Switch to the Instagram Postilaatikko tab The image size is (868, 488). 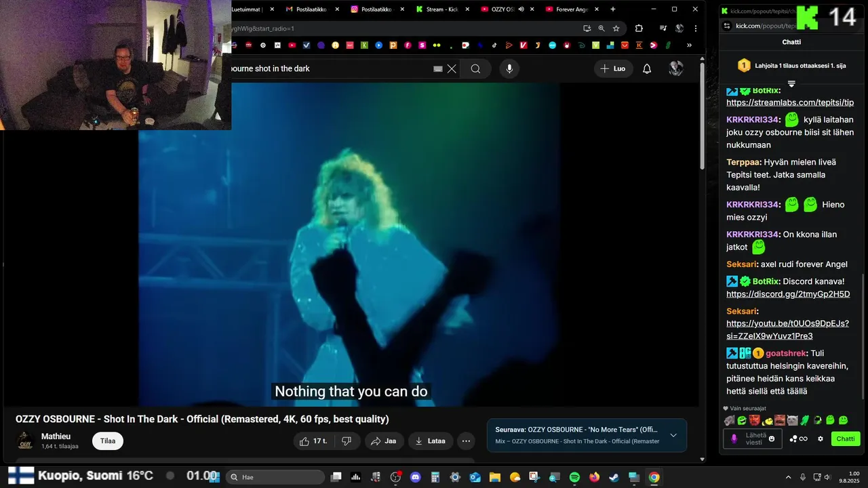point(376,9)
